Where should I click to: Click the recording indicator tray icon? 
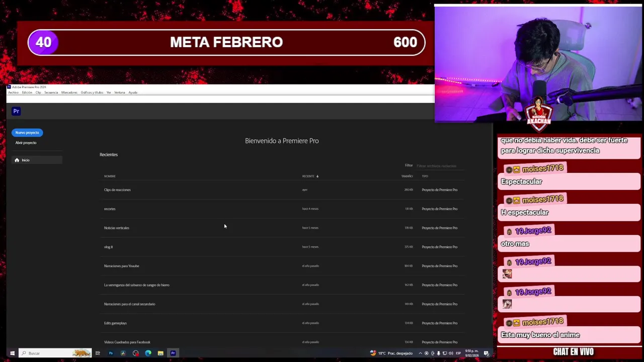tap(426, 353)
